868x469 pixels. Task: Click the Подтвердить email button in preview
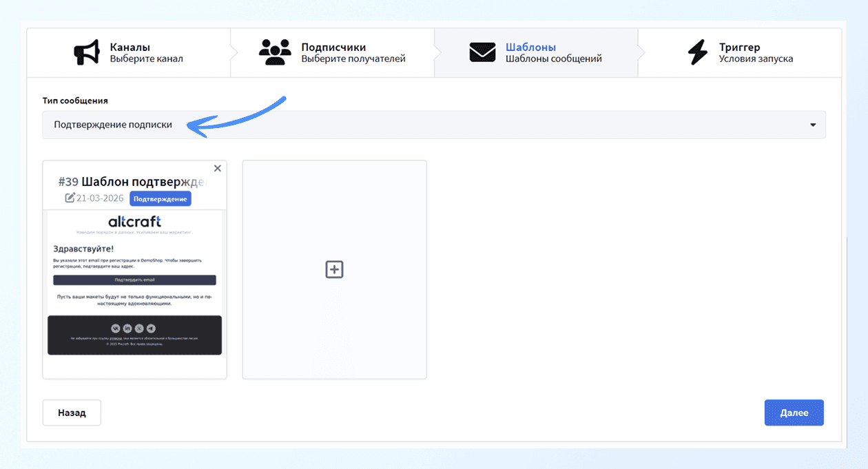(x=134, y=280)
